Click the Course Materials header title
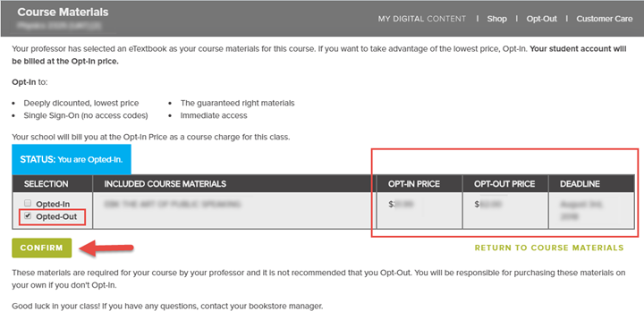644x328 pixels. click(x=63, y=13)
